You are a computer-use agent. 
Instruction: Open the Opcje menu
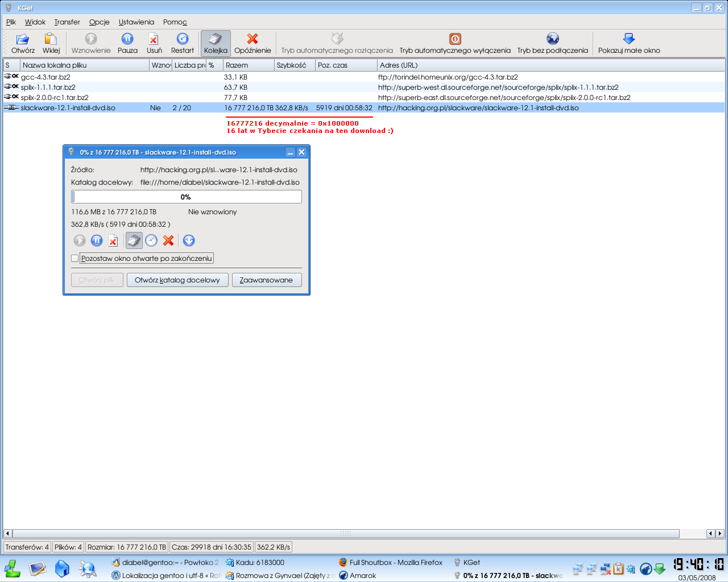coord(100,22)
